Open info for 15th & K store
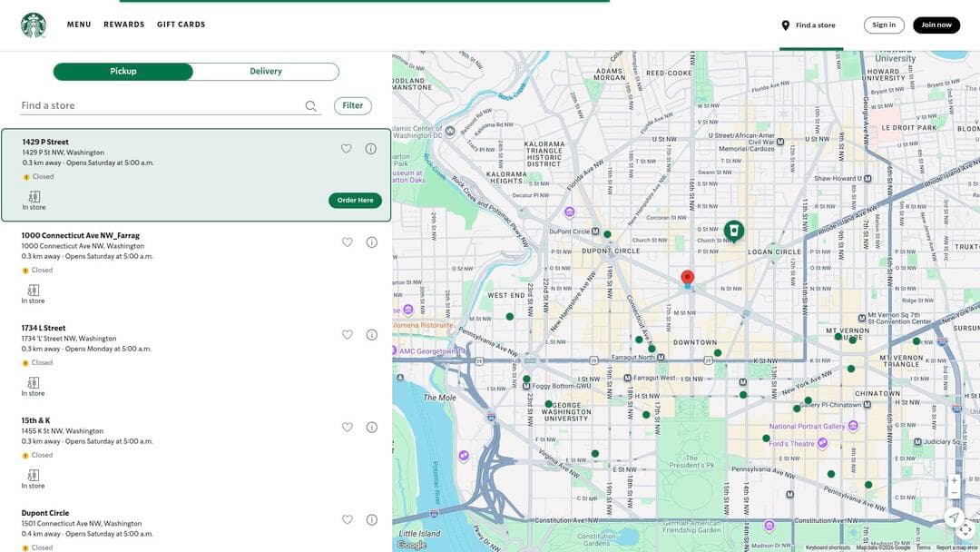The width and height of the screenshot is (980, 552). [x=372, y=428]
